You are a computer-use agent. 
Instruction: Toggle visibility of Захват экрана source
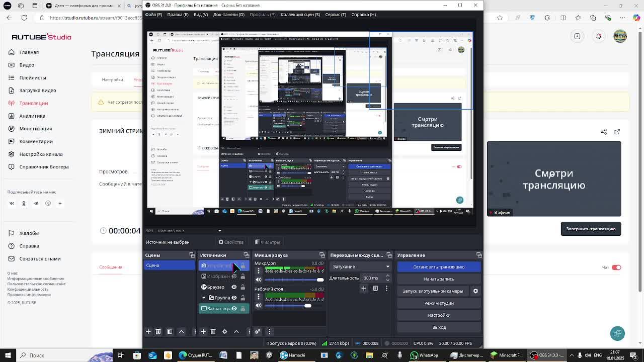tap(234, 308)
